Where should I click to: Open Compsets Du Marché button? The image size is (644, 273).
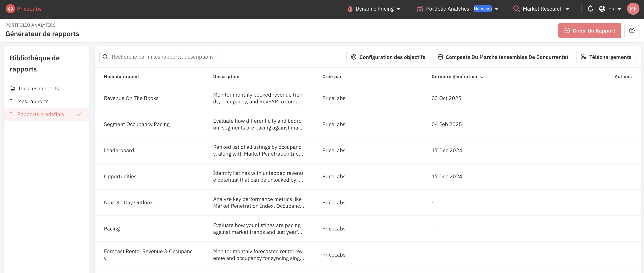click(x=503, y=57)
